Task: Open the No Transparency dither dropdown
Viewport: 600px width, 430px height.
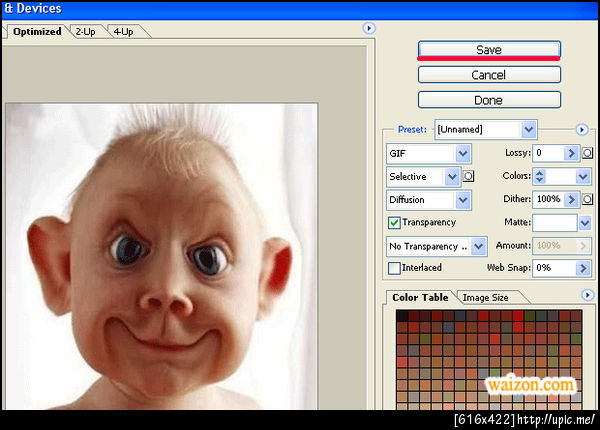Action: click(437, 246)
